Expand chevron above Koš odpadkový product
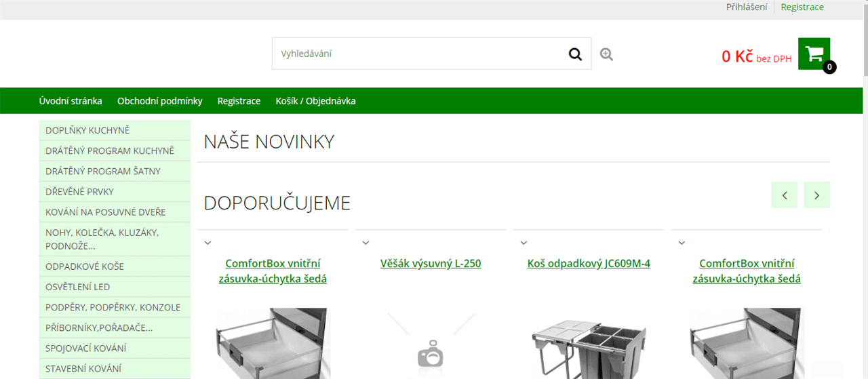Viewport: 868px width, 379px height. (x=524, y=242)
